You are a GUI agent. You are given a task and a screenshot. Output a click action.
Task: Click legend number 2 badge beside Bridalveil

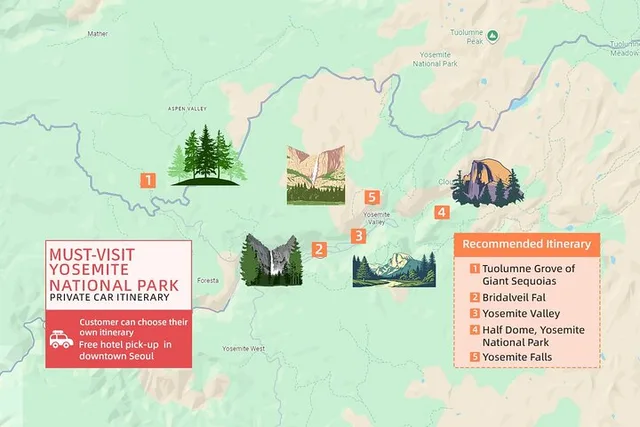tap(474, 297)
